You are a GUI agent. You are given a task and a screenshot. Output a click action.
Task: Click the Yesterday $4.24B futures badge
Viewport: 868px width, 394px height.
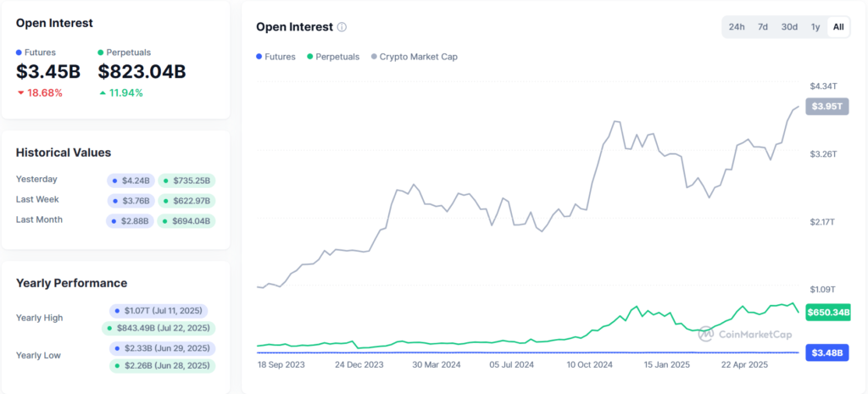point(131,180)
